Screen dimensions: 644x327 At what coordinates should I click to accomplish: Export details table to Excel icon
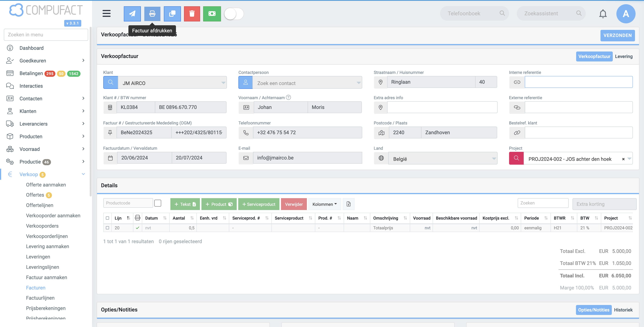tap(348, 204)
